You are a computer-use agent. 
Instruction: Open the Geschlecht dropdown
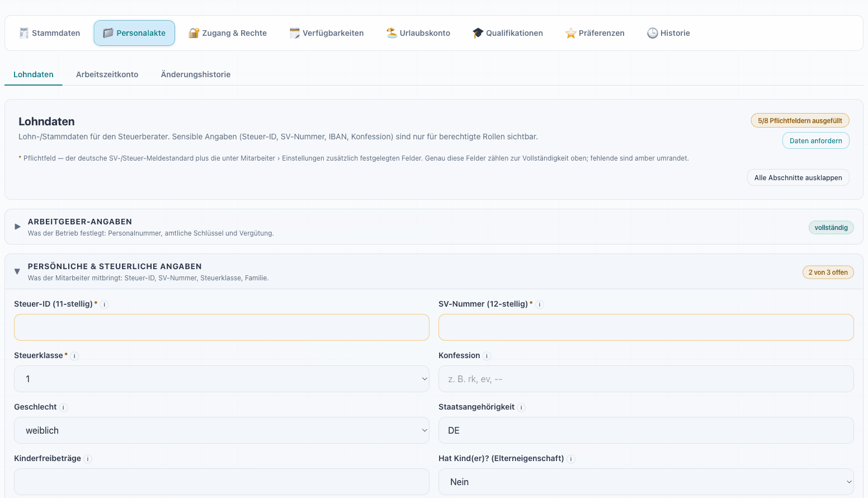(x=221, y=430)
